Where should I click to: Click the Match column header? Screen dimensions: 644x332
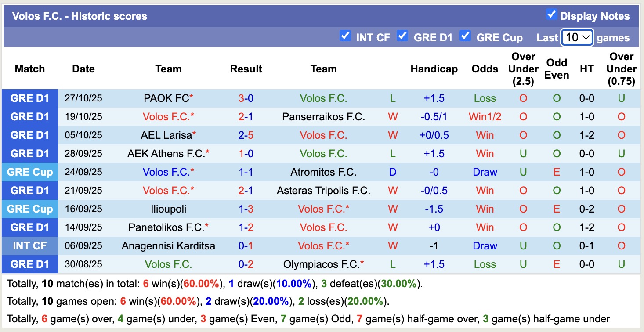coord(29,69)
